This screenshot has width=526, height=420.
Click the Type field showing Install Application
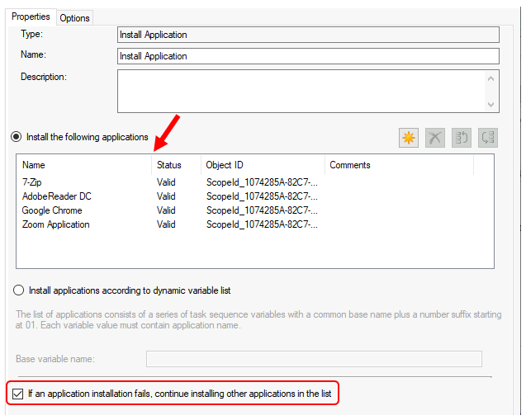click(x=308, y=35)
